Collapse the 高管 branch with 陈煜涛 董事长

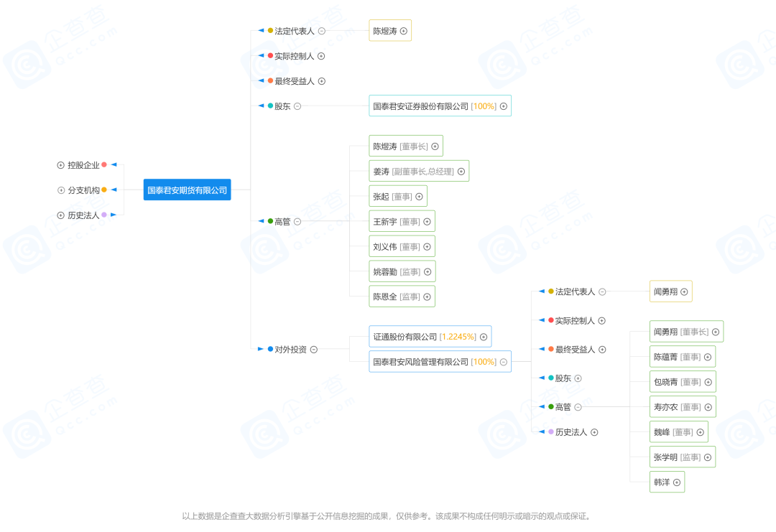[297, 222]
